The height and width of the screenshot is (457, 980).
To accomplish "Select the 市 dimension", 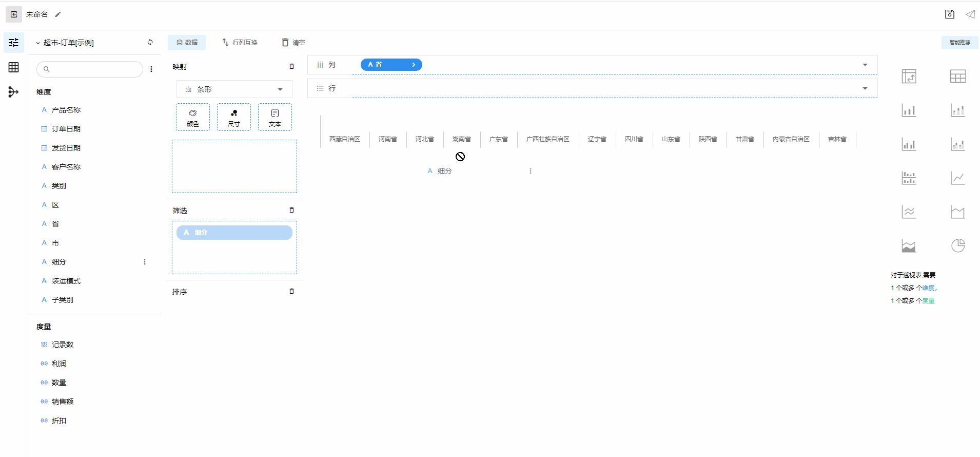I will pyautogui.click(x=55, y=243).
